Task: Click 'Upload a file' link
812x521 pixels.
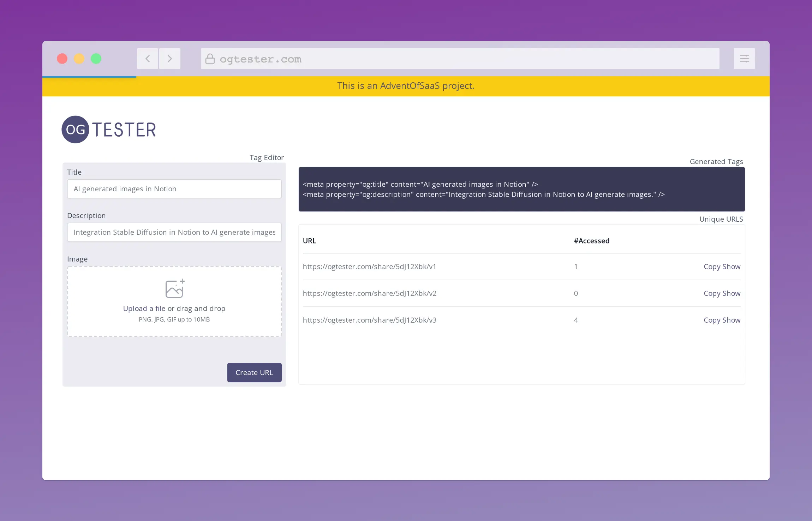Action: pos(144,309)
